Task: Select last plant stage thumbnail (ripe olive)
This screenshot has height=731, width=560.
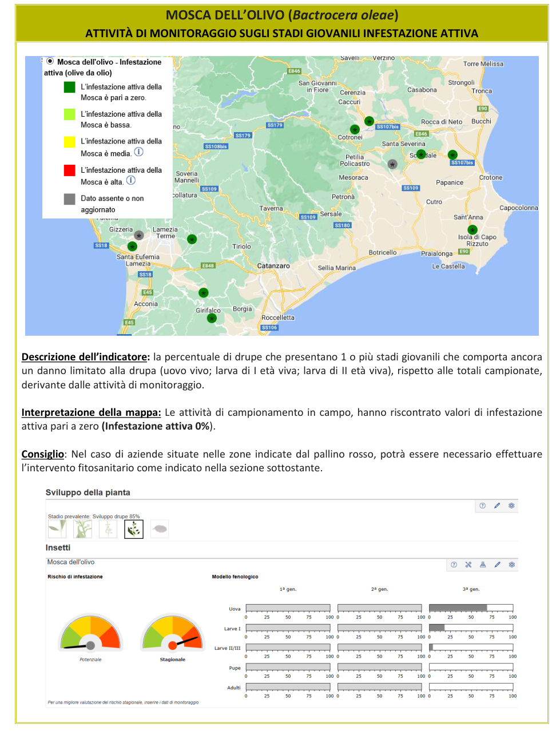Action: (x=160, y=529)
